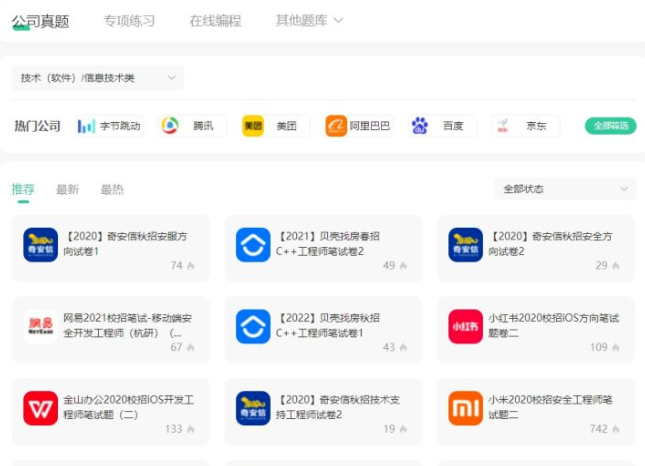Click the flame icon beside 133
The width and height of the screenshot is (645, 466).
(x=190, y=429)
